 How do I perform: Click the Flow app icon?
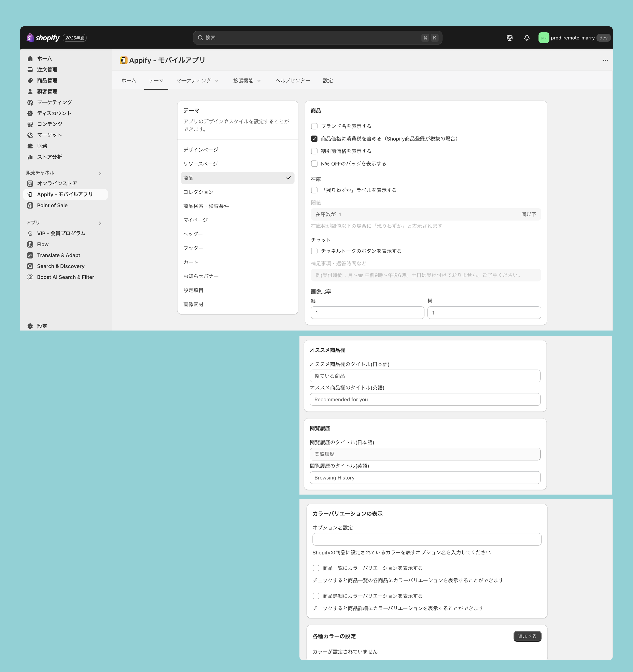30,244
